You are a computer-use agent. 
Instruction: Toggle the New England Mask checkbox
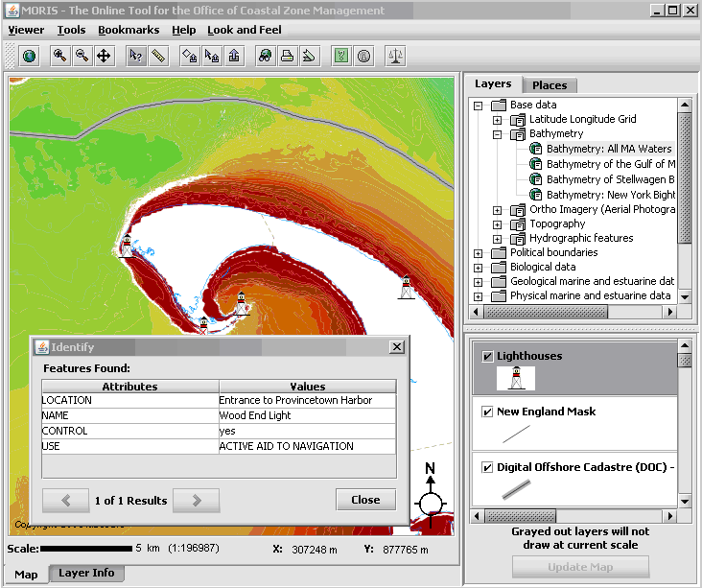pyautogui.click(x=488, y=412)
